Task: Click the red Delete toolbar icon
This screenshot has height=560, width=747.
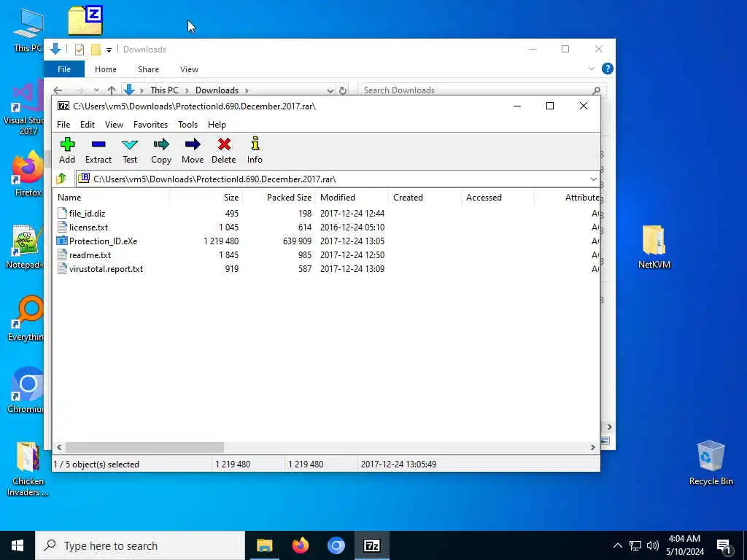Action: point(224,150)
